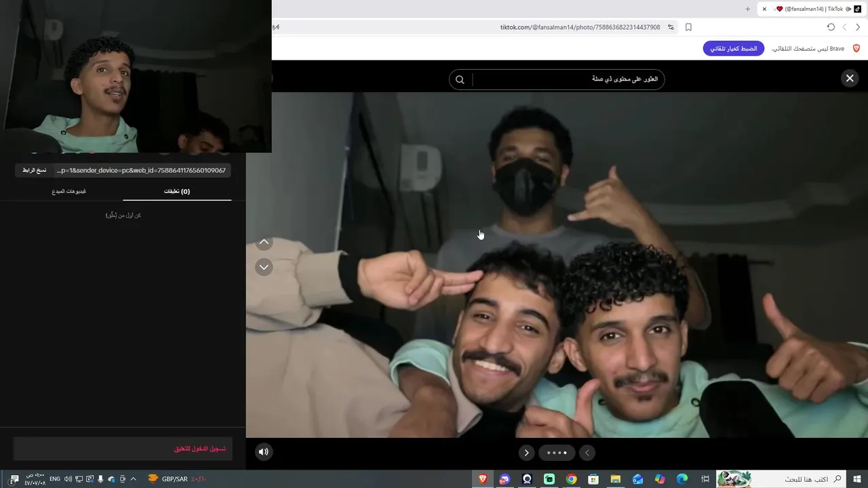
Task: Click the Brave lion icon in notification bar
Action: 856,49
